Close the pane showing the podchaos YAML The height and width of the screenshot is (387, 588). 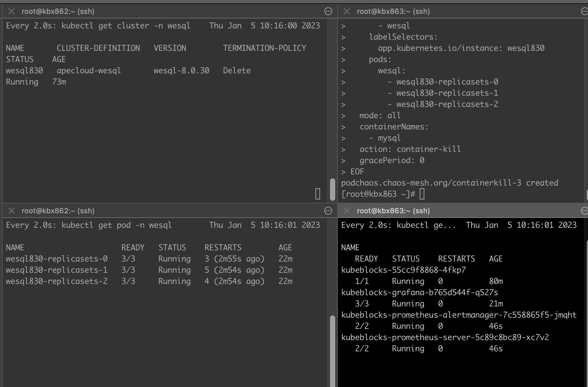pos(347,12)
